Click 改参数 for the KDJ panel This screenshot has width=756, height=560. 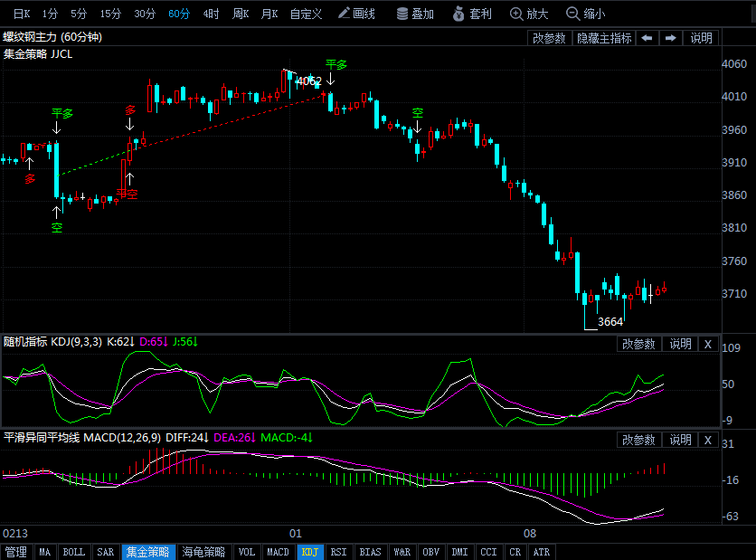pos(639,344)
